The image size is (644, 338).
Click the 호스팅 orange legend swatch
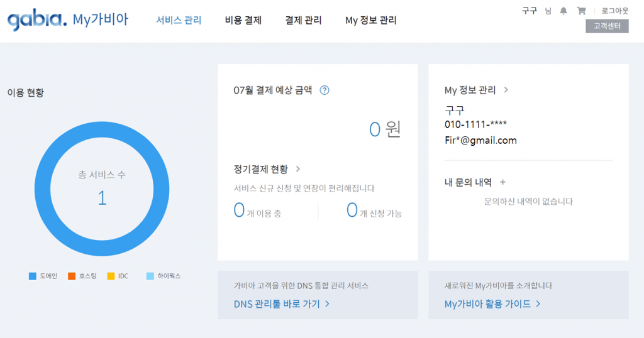pyautogui.click(x=72, y=276)
